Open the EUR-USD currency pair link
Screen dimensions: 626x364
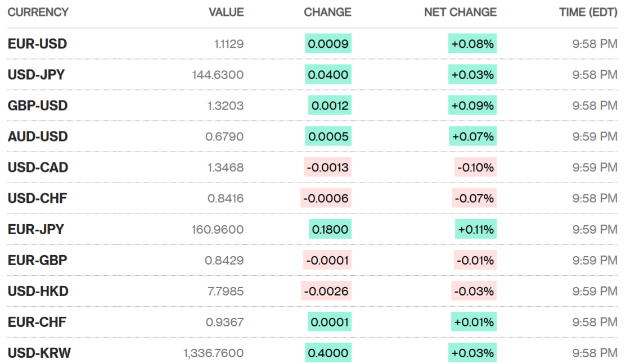click(x=37, y=44)
